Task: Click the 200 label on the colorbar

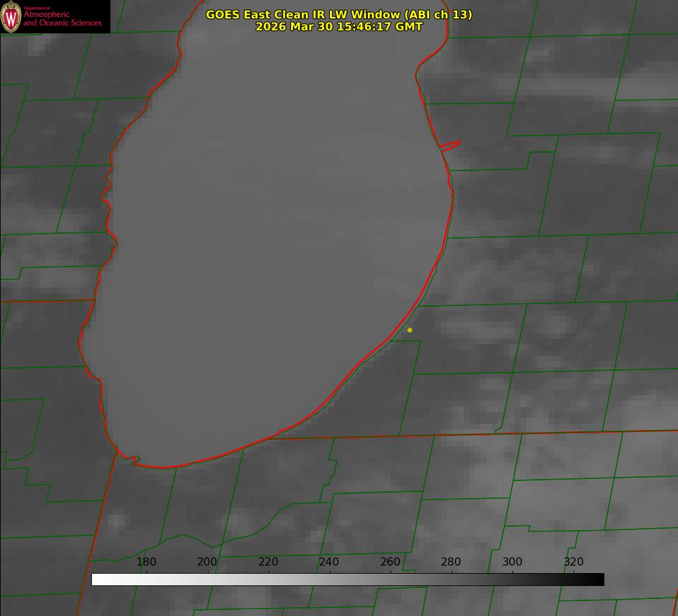Action: (x=207, y=562)
